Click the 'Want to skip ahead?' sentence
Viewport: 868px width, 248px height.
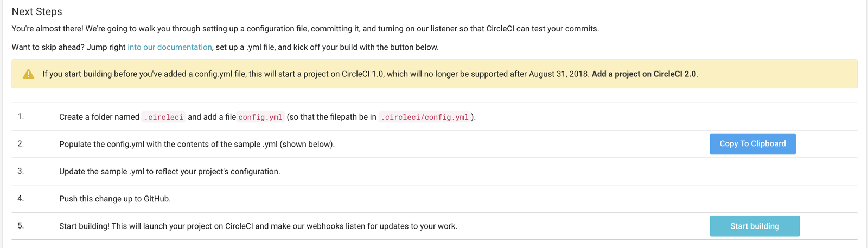coord(225,47)
